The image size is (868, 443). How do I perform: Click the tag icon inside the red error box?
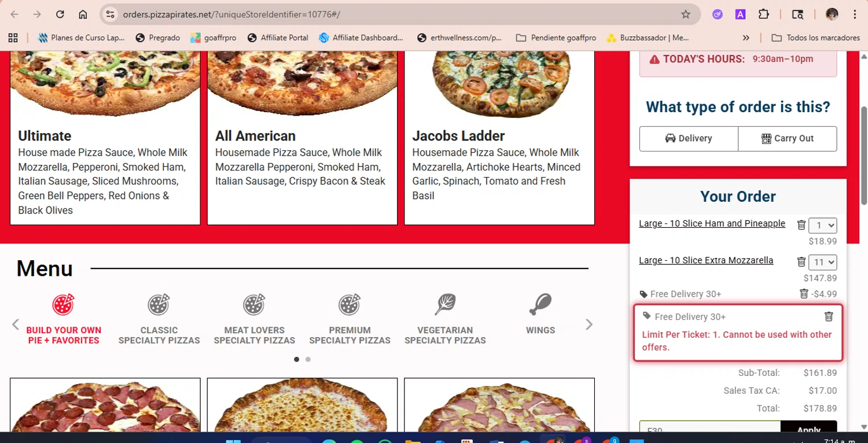[x=647, y=316]
